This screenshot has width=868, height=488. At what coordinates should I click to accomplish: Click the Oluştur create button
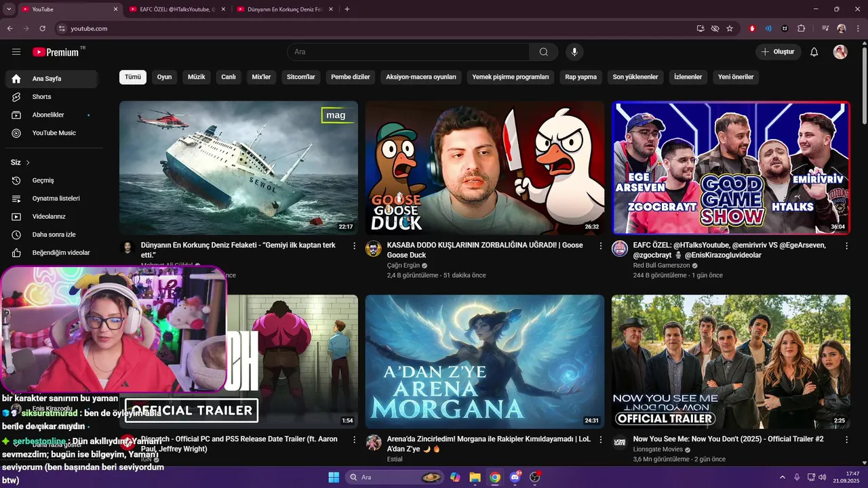click(778, 52)
